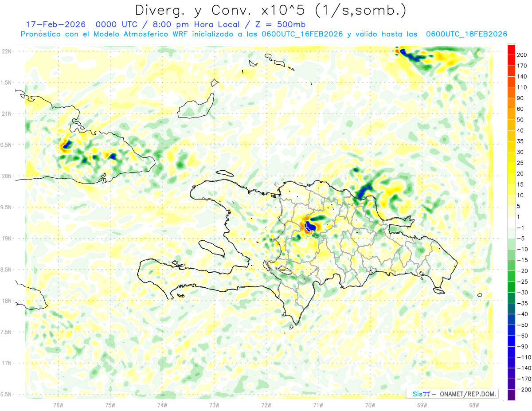Pick the red swatch topping the color scale
532x411 pixels.
tap(512, 49)
